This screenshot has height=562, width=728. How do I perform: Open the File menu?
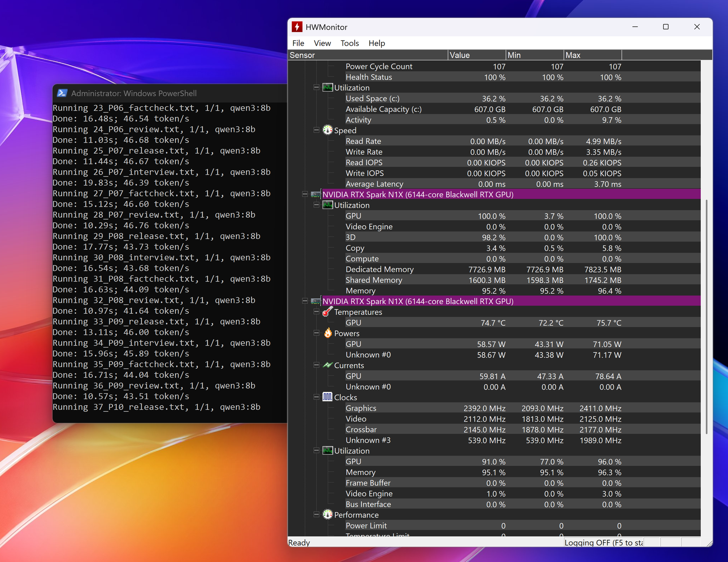coord(298,43)
